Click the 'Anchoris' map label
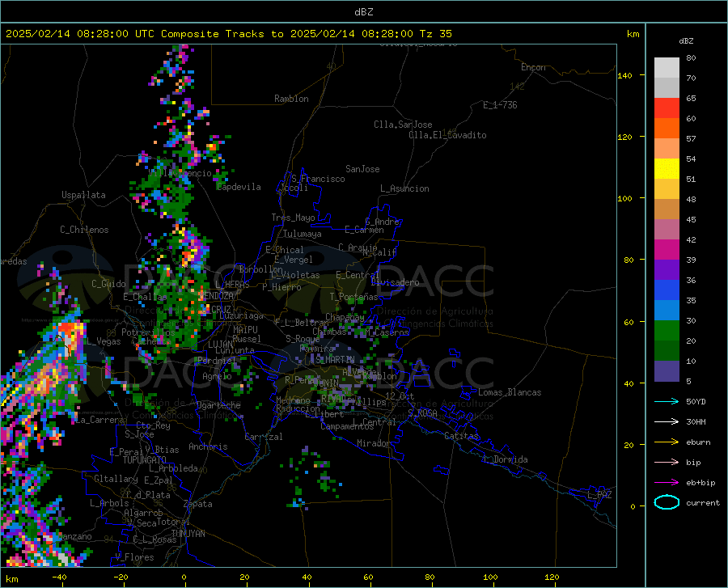Screen dimensions: 728x588 [x=208, y=446]
